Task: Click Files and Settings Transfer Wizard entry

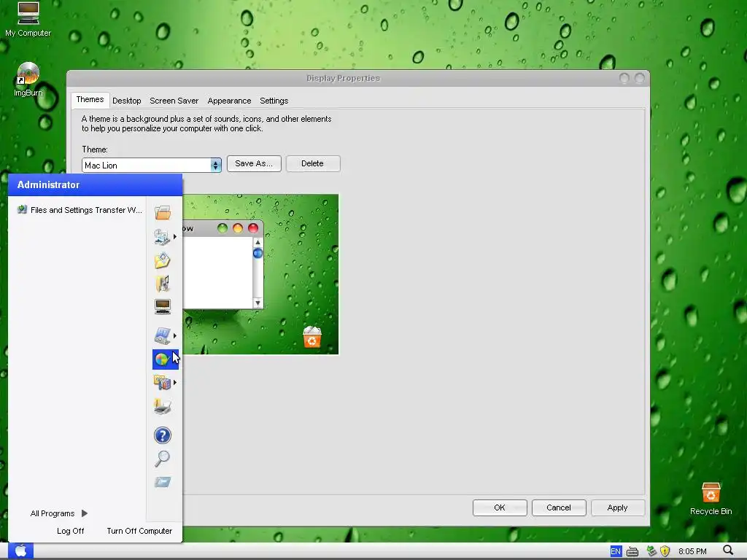Action: click(80, 210)
